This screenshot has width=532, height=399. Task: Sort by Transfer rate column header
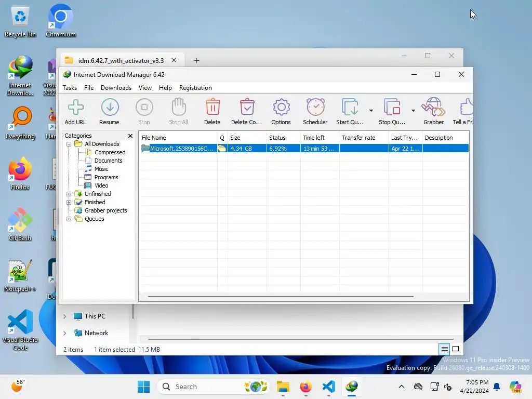pos(364,138)
